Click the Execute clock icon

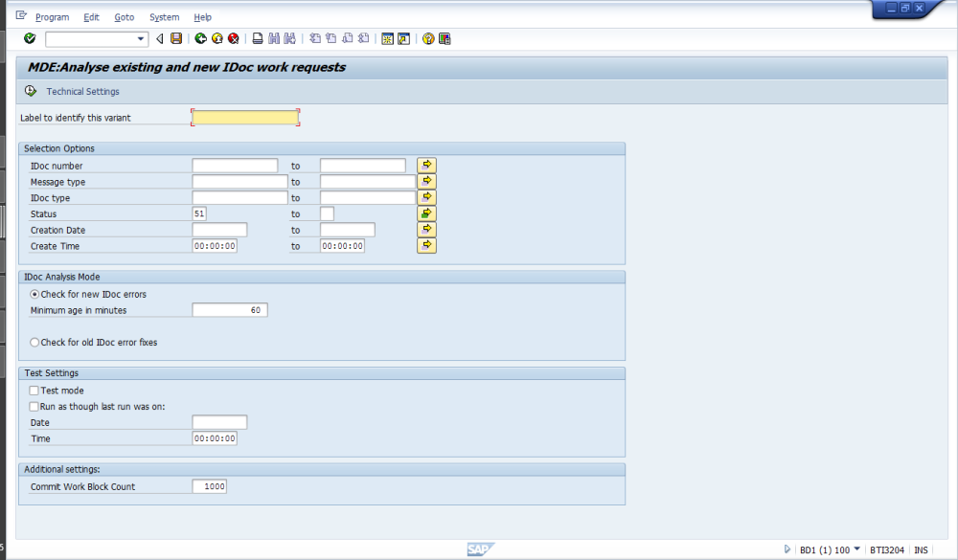[30, 91]
